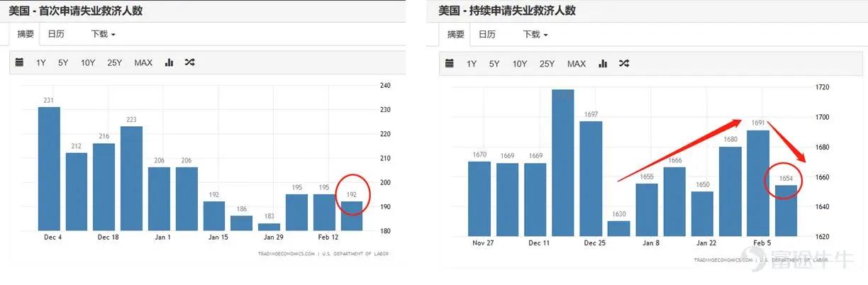Viewport: 868px width, 285px height.
Task: Change chart type icon on continuing claims chart
Action: pyautogui.click(x=603, y=64)
